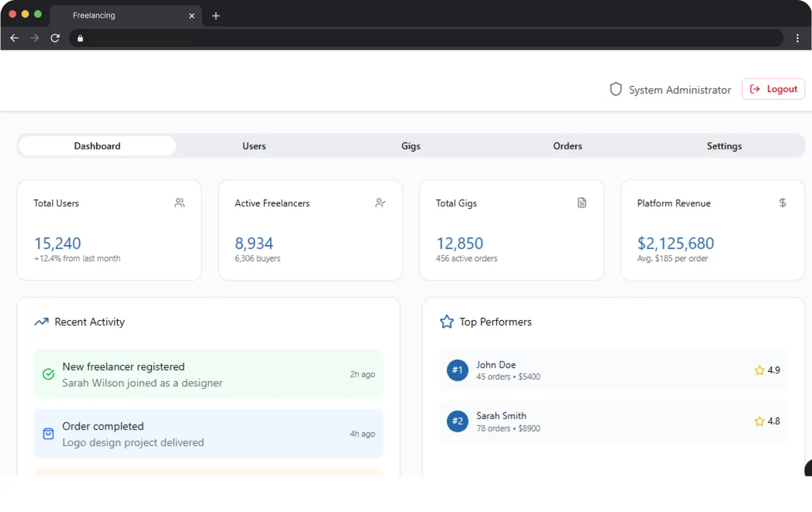The height and width of the screenshot is (512, 812).
Task: Click the '2h ago' timestamp
Action: click(x=363, y=375)
